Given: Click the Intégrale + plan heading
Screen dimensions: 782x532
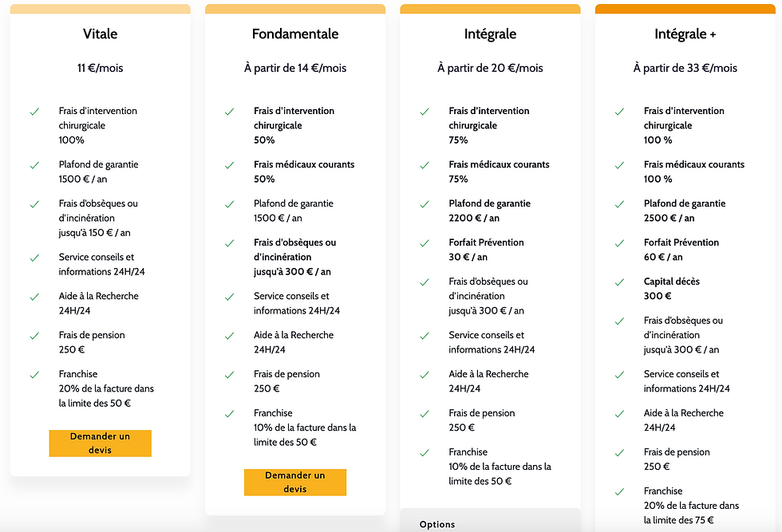Looking at the screenshot, I should pyautogui.click(x=685, y=34).
